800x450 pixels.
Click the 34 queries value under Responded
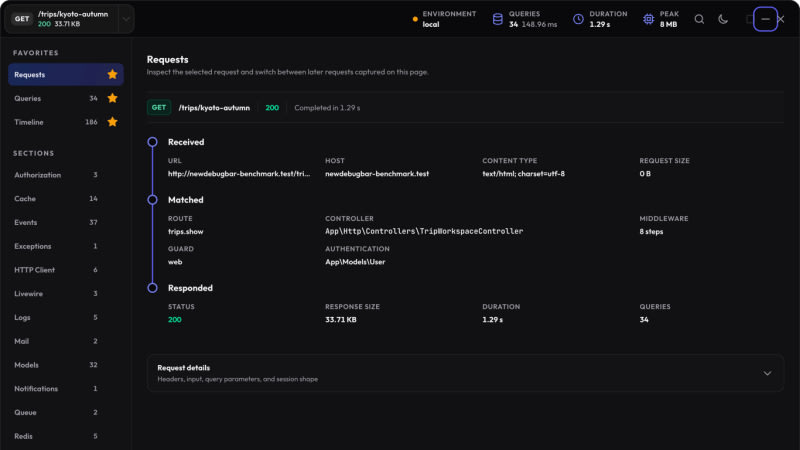click(644, 319)
